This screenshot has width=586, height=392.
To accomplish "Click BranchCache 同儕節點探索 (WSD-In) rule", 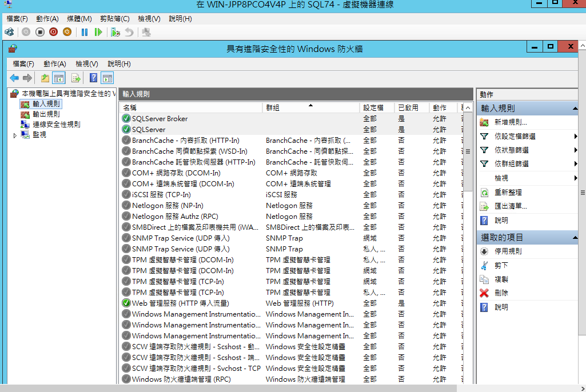I will pyautogui.click(x=292, y=151).
